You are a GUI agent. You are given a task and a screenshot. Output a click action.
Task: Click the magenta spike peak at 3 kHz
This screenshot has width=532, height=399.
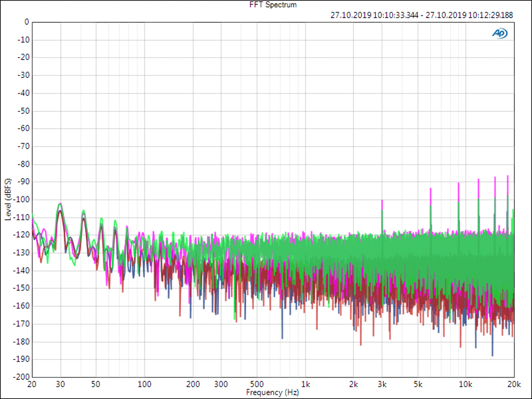(x=382, y=201)
